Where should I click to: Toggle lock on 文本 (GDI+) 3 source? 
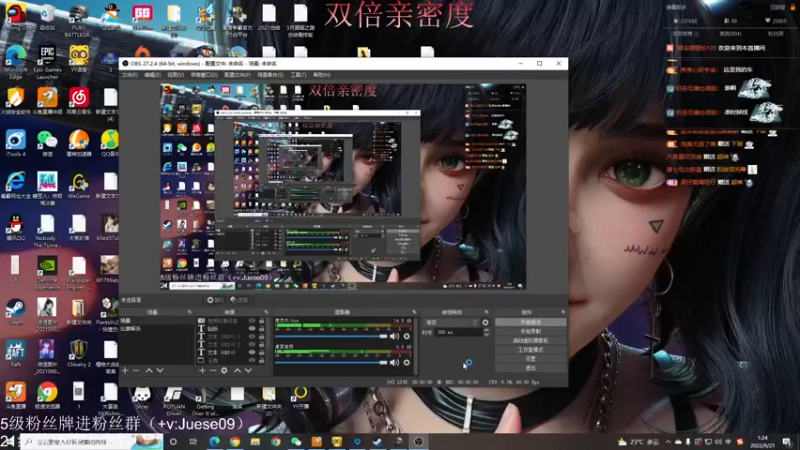[x=262, y=337]
